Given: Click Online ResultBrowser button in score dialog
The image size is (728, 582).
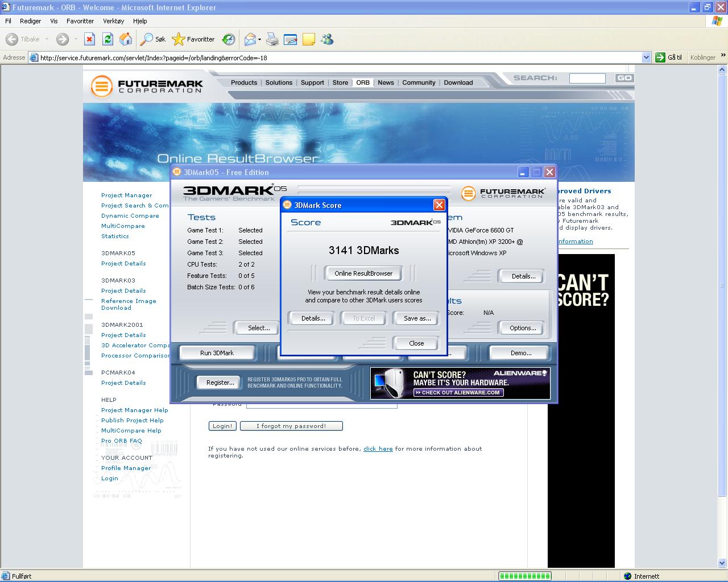Looking at the screenshot, I should [x=363, y=273].
